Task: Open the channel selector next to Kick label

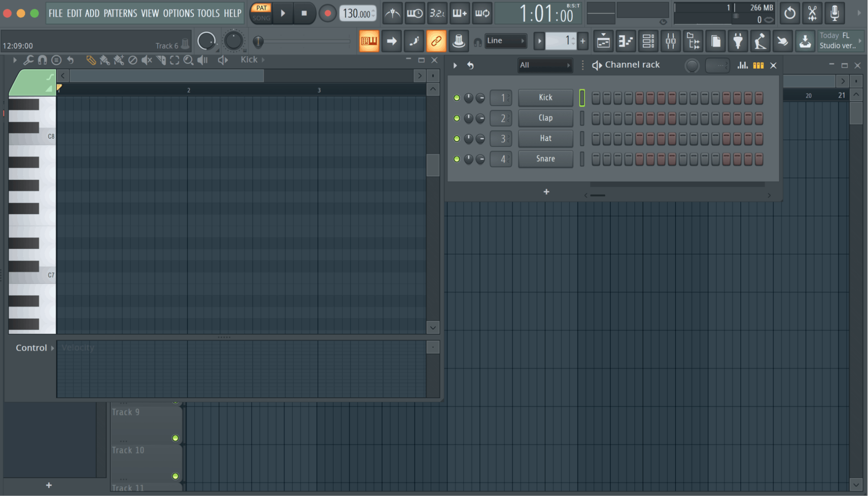Action: tap(501, 97)
